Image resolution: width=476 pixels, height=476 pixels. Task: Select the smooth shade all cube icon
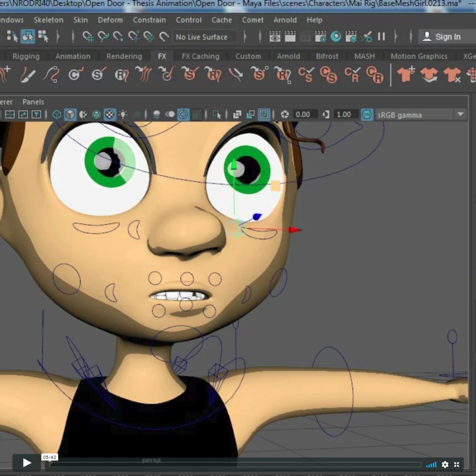(x=70, y=115)
